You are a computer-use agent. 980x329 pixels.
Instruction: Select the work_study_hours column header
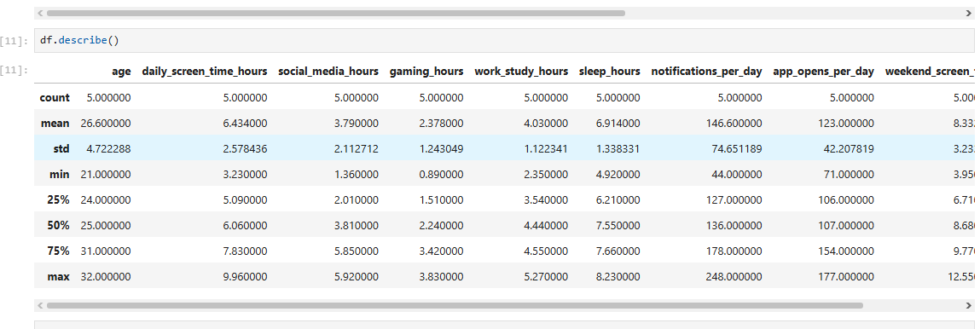tap(521, 72)
